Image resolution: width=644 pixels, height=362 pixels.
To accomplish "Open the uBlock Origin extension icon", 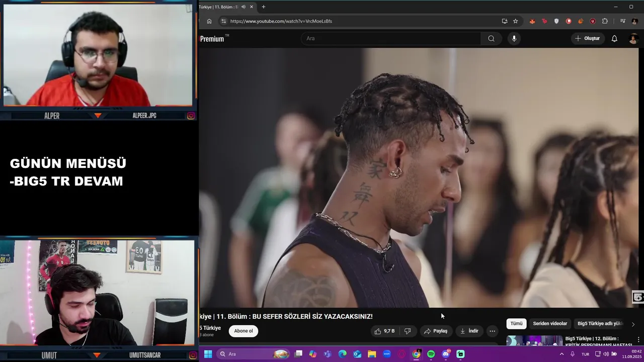I will coord(593,21).
